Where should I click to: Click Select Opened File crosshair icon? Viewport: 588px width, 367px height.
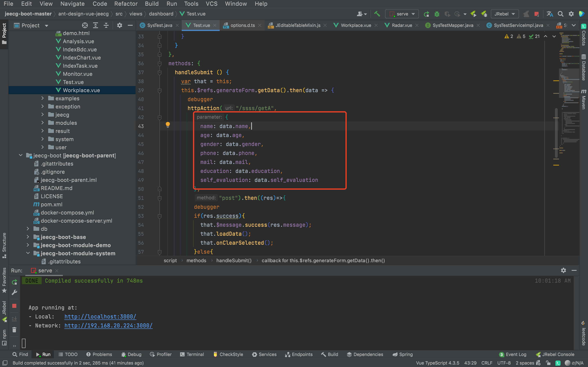[x=85, y=25]
